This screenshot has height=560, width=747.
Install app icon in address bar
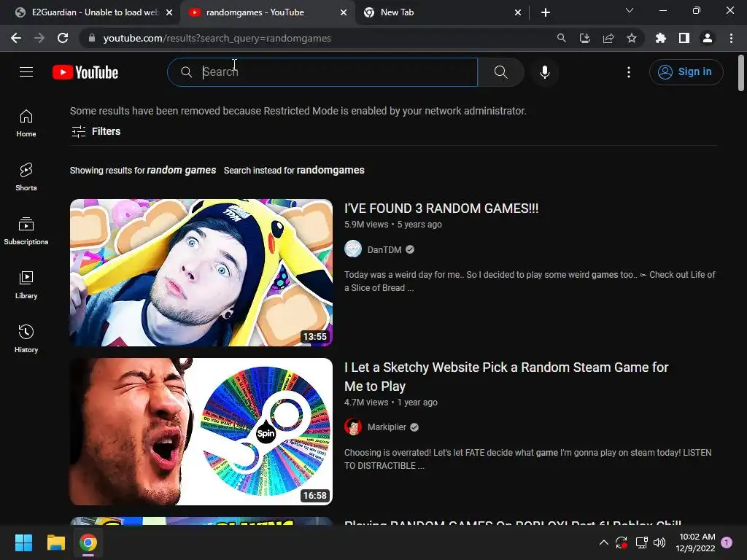[585, 38]
